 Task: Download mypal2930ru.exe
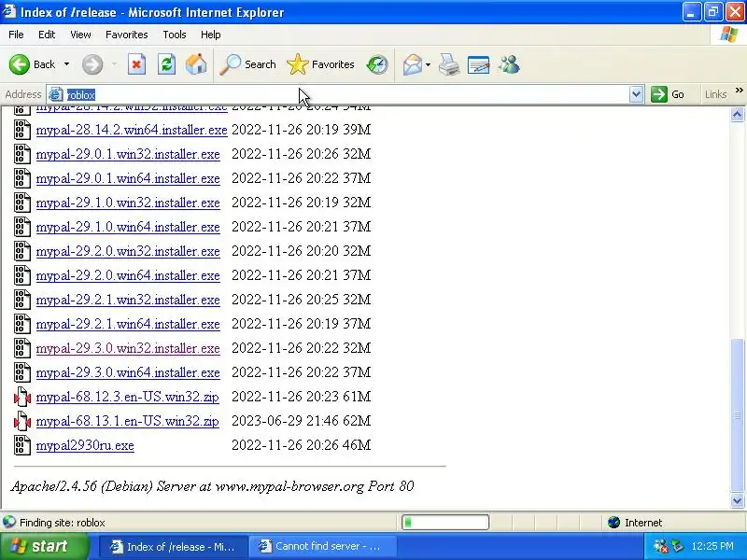tap(85, 446)
